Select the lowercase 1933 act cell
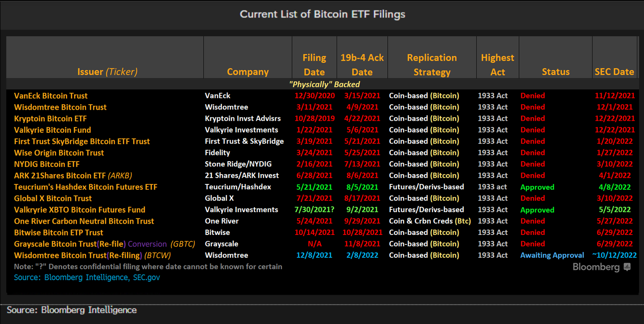 point(493,187)
